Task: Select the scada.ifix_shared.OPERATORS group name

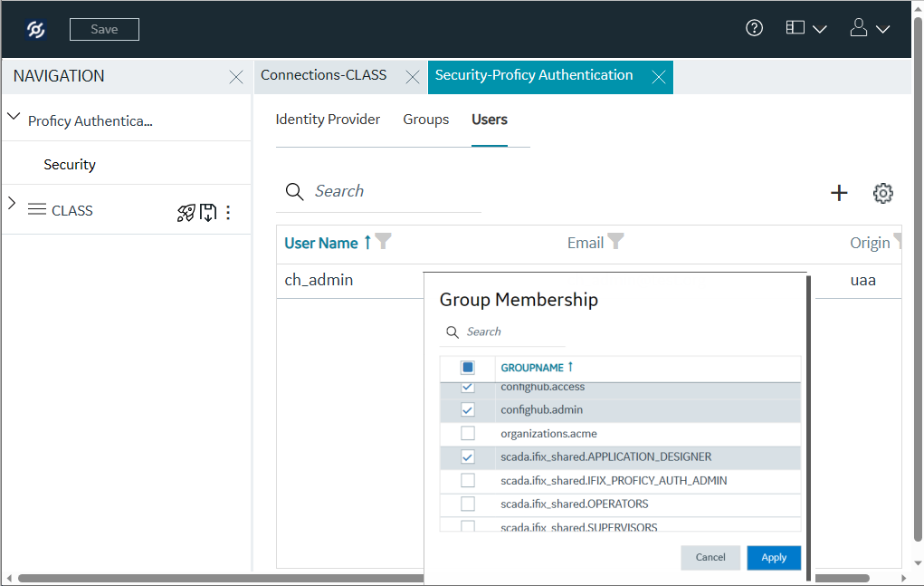Action: 574,504
